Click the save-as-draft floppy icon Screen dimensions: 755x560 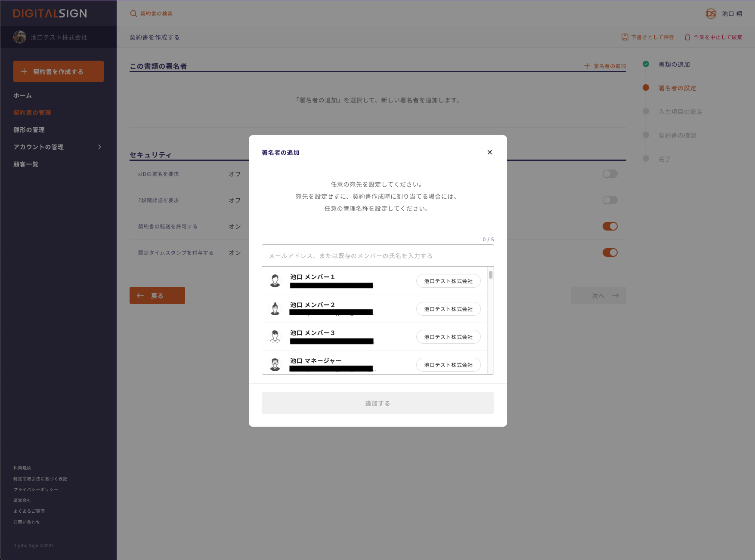[x=625, y=37]
